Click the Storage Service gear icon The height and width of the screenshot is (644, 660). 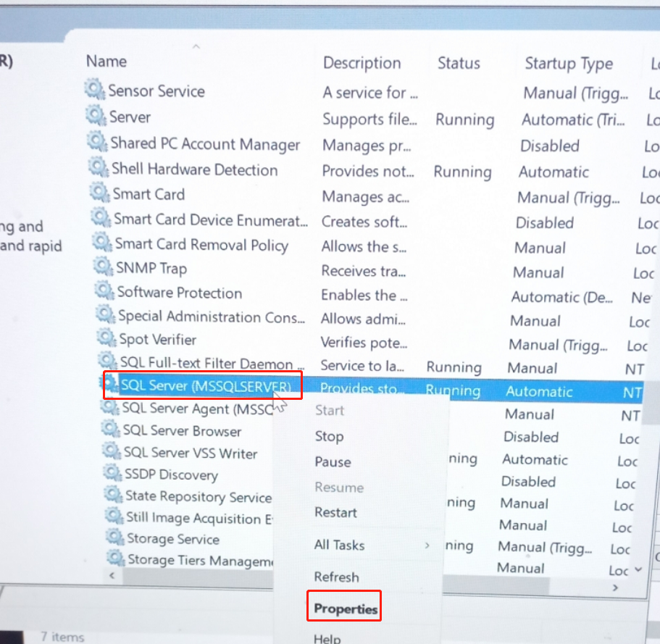115,537
